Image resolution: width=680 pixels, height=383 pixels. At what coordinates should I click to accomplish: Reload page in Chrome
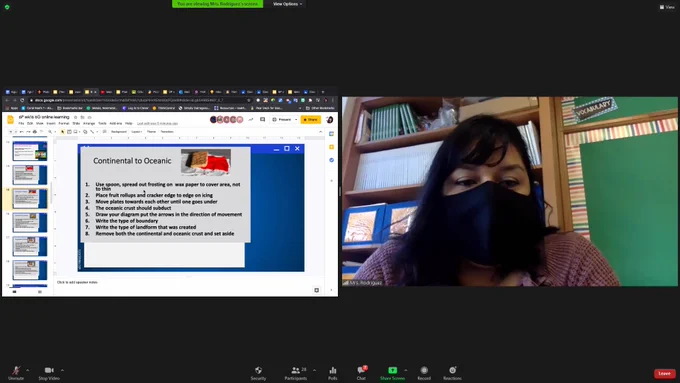[x=22, y=100]
